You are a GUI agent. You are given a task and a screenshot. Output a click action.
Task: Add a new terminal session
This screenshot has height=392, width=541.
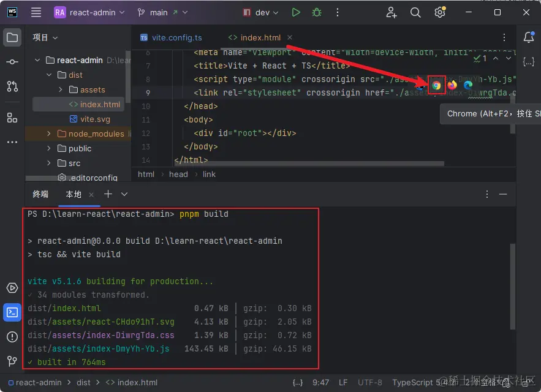coord(108,194)
